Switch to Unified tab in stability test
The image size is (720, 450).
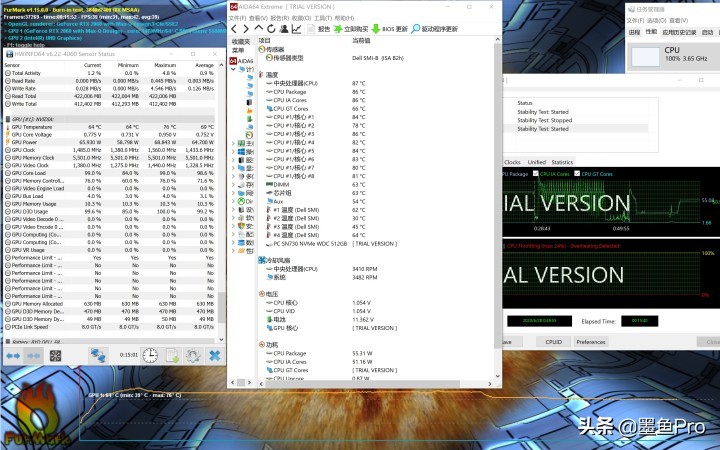pos(536,162)
